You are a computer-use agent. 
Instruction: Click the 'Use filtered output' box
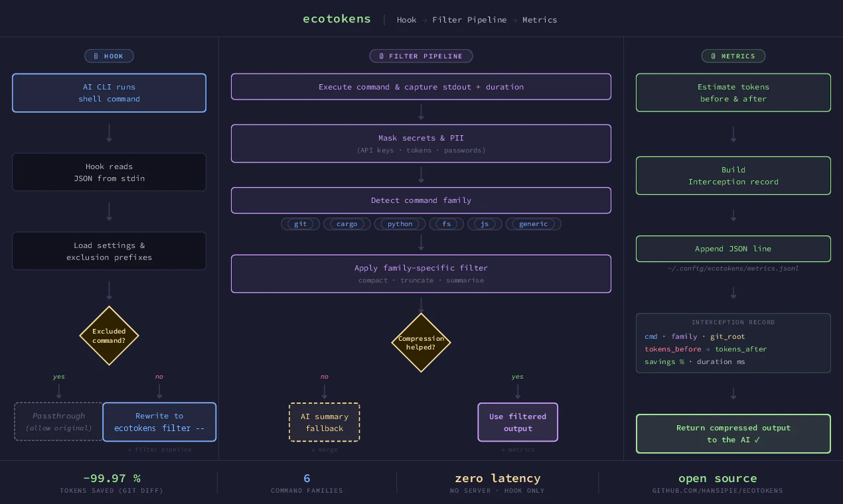coord(518,422)
